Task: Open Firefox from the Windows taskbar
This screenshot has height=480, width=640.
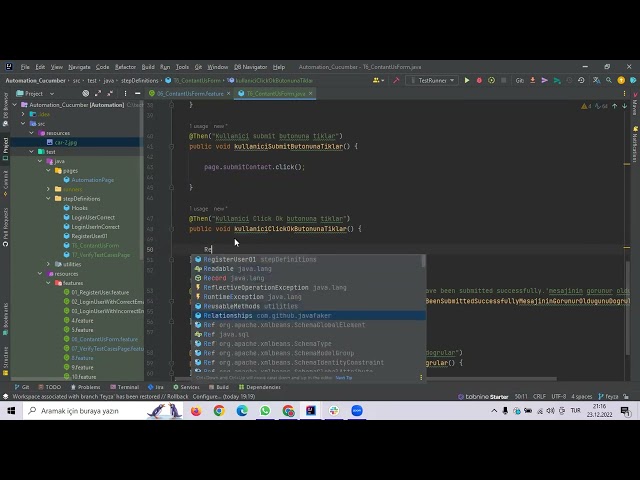Action: (x=196, y=411)
